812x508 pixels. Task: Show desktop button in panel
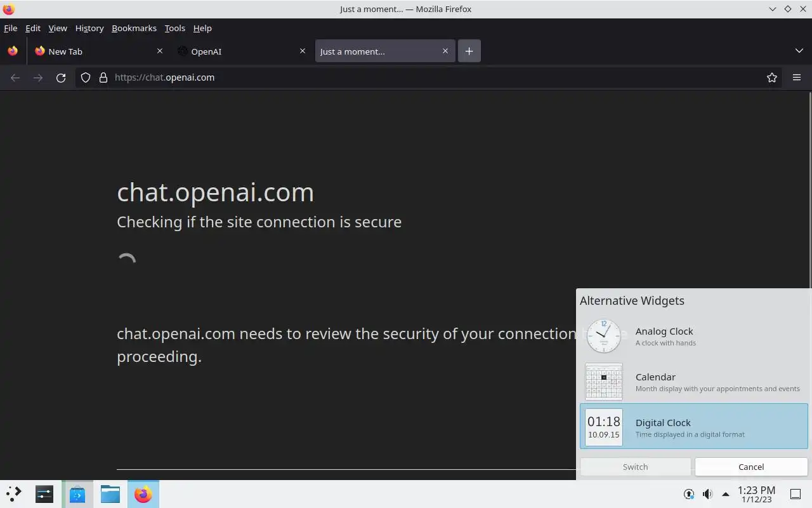coord(796,494)
